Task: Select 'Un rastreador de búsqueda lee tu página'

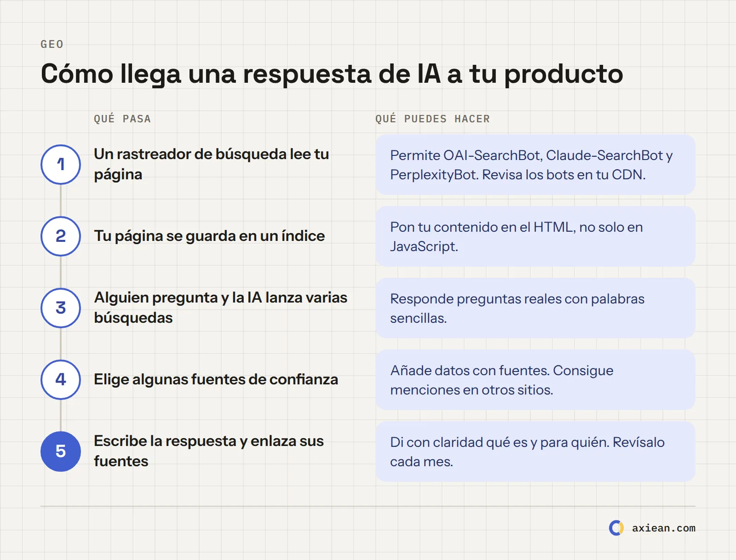Action: 212,164
